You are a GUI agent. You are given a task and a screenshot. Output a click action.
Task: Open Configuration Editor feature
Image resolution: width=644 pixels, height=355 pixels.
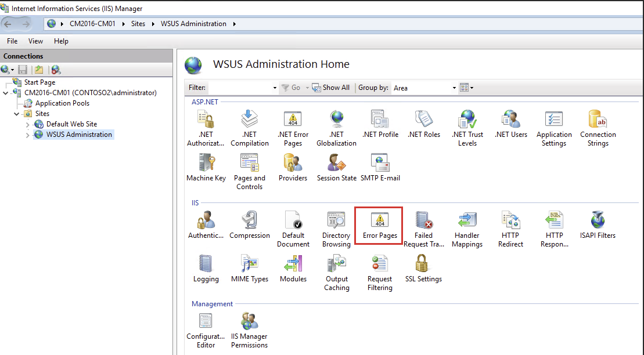click(206, 331)
